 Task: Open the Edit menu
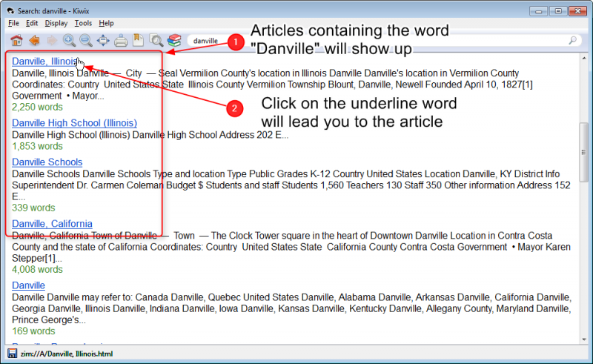click(32, 23)
